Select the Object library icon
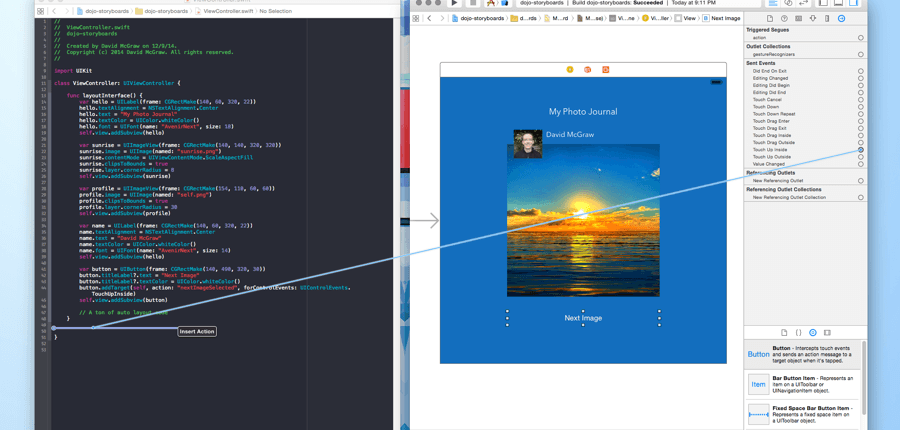Screen dimensions: 900x430 (812, 333)
